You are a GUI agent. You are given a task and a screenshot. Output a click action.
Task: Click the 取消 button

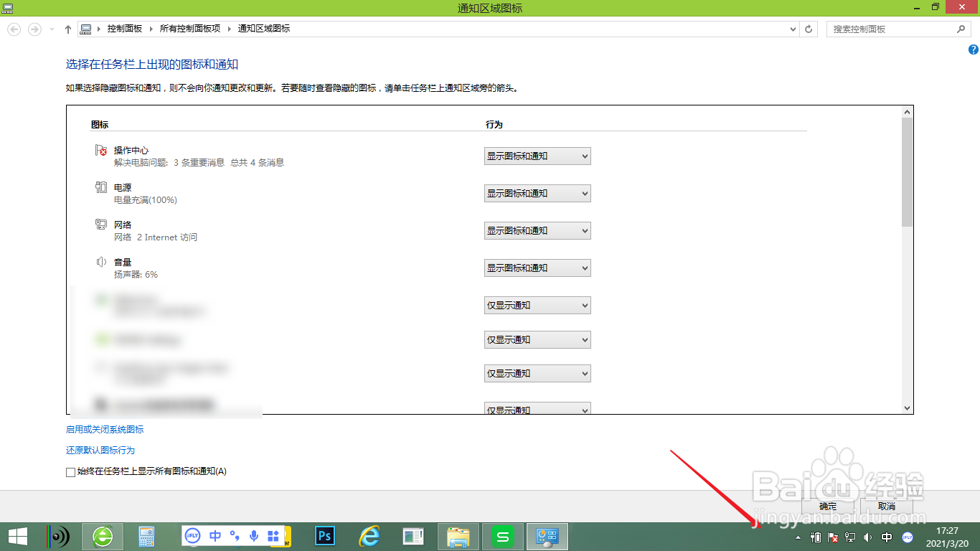click(887, 506)
